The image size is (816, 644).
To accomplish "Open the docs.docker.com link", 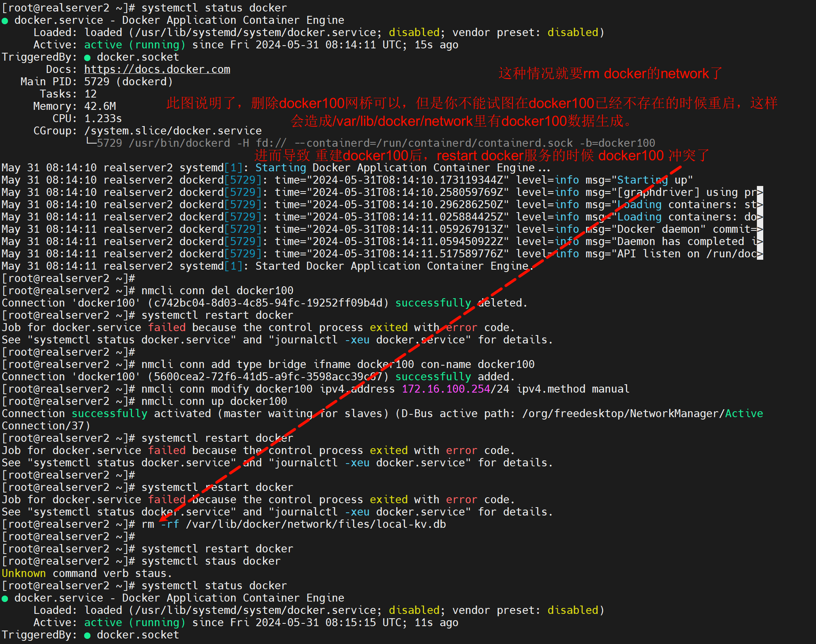I will [157, 69].
